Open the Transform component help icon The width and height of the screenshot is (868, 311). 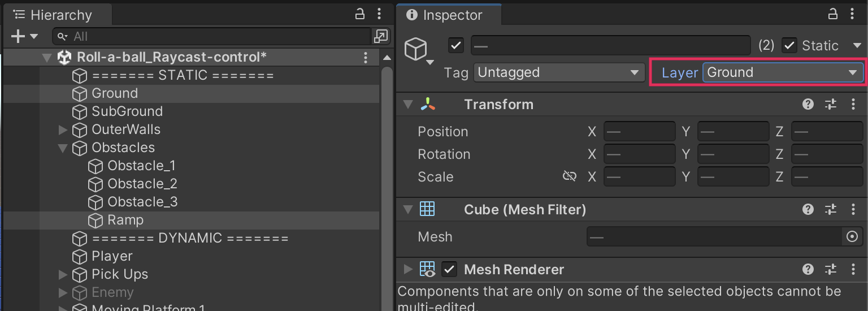pyautogui.click(x=808, y=104)
